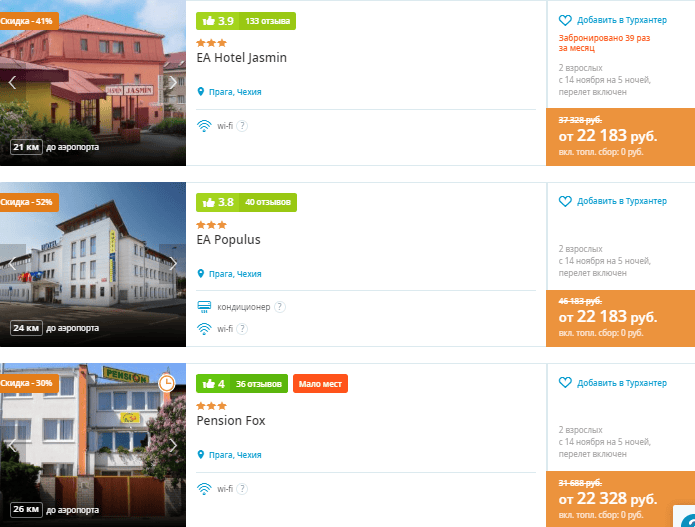This screenshot has height=527, width=695.
Task: Click the map pin icon beside EA Populus location
Action: (x=201, y=273)
